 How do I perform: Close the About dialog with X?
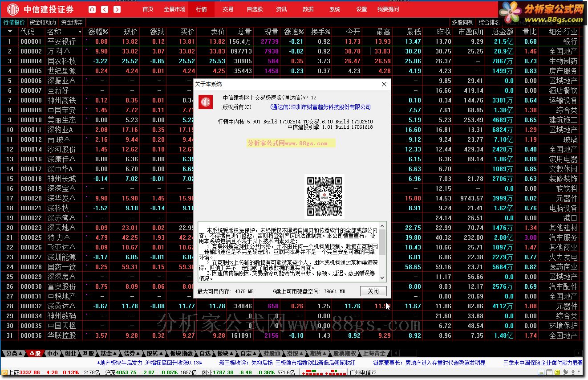point(385,84)
